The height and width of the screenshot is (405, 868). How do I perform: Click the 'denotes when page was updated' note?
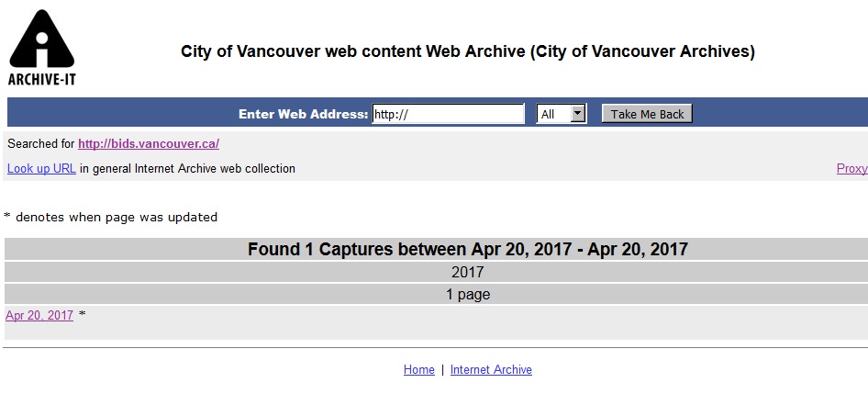[117, 217]
